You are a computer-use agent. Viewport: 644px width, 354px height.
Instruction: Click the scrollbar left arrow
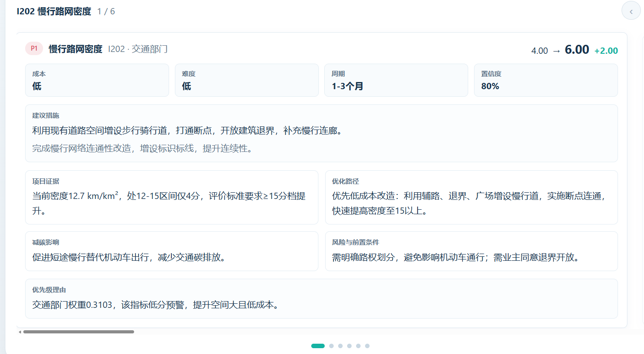pos(20,332)
